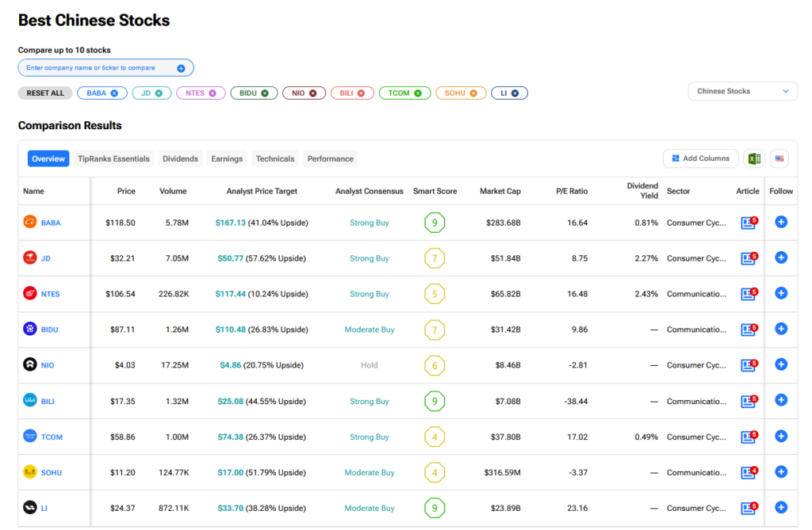Remove LI chip from comparison
This screenshot has width=812, height=530.
515,93
